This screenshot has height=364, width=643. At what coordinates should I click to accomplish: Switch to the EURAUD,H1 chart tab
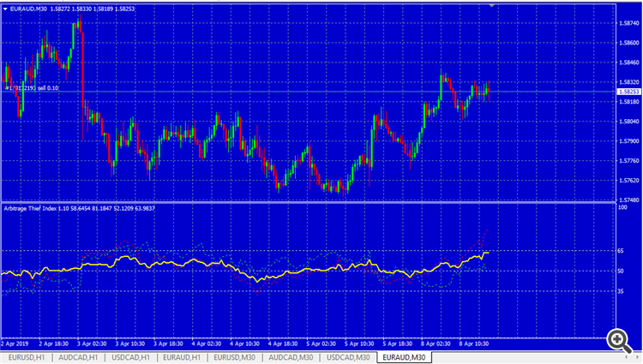[182, 357]
